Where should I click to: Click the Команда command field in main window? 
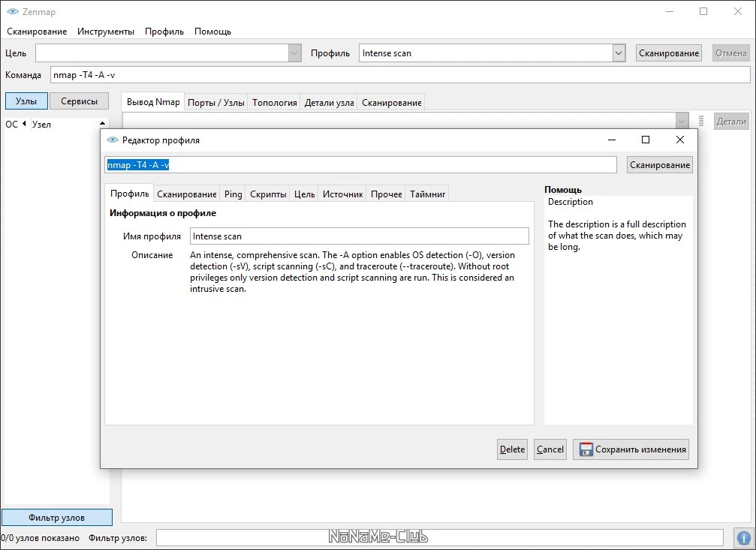pos(400,75)
